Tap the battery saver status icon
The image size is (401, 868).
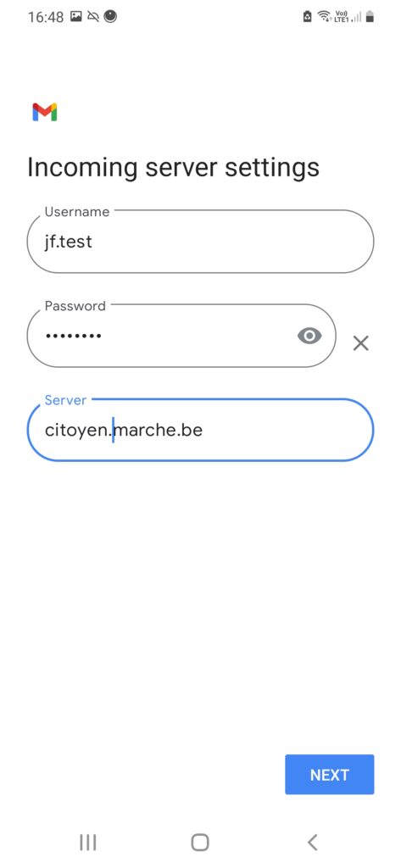(308, 17)
